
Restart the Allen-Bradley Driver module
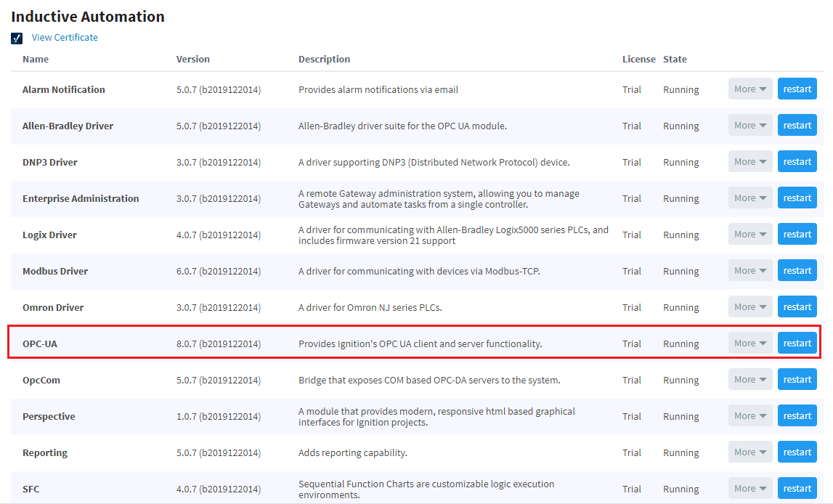coord(797,126)
